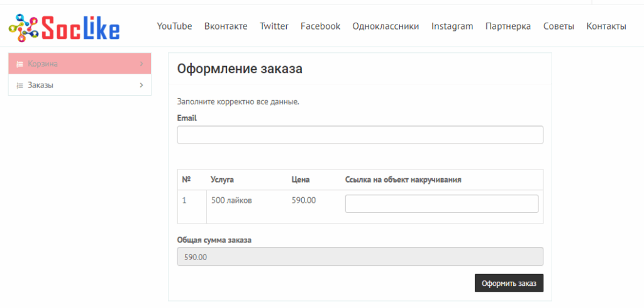Click the Общая сумма заказа field

pyautogui.click(x=360, y=257)
